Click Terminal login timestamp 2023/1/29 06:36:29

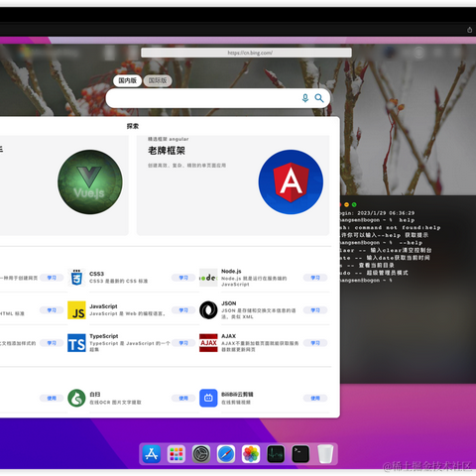[386, 213]
